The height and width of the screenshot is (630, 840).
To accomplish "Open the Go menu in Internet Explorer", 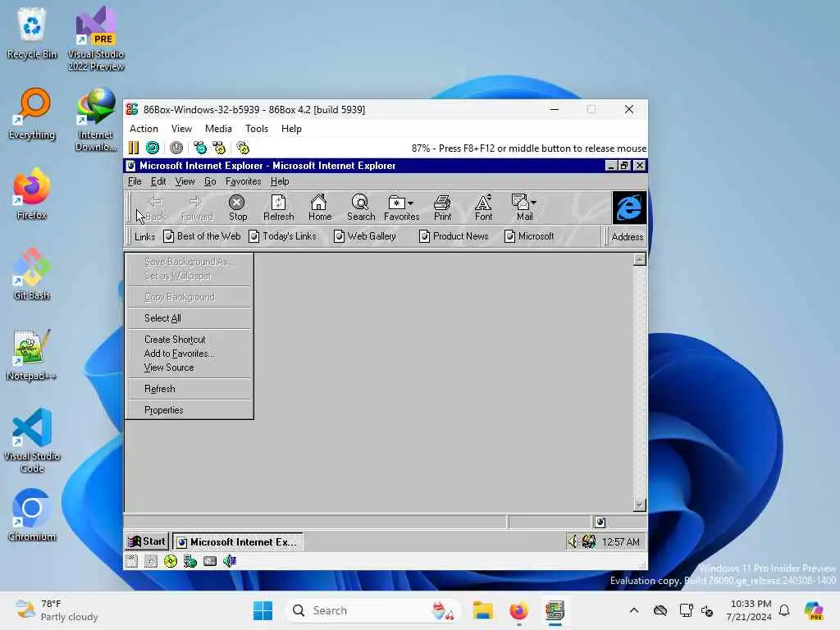I will coord(210,181).
